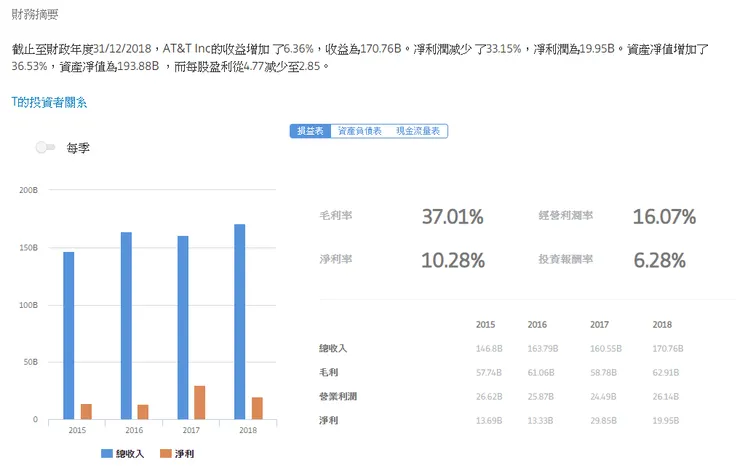Click the 163.79B total revenue cell
The height and width of the screenshot is (471, 740).
[543, 349]
